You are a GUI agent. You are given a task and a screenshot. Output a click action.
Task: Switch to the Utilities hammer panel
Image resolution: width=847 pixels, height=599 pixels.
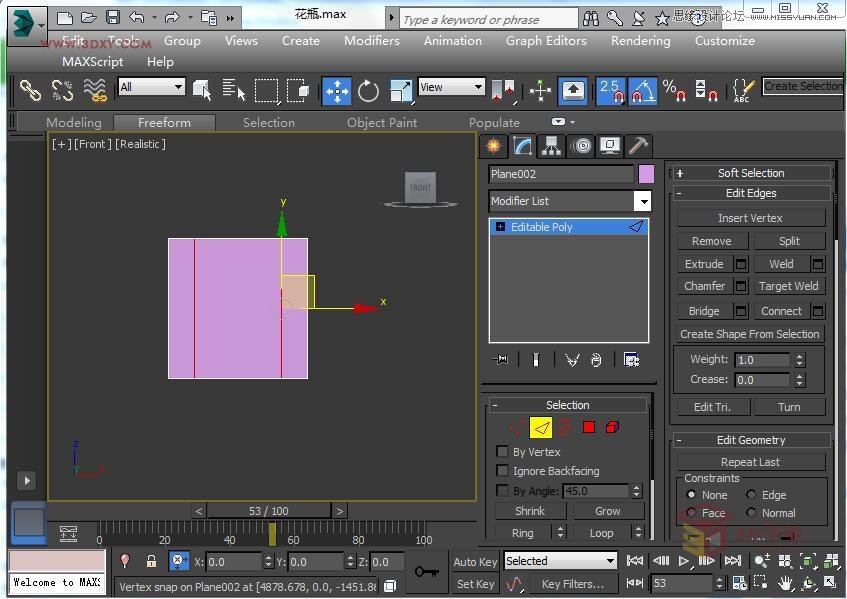click(638, 146)
